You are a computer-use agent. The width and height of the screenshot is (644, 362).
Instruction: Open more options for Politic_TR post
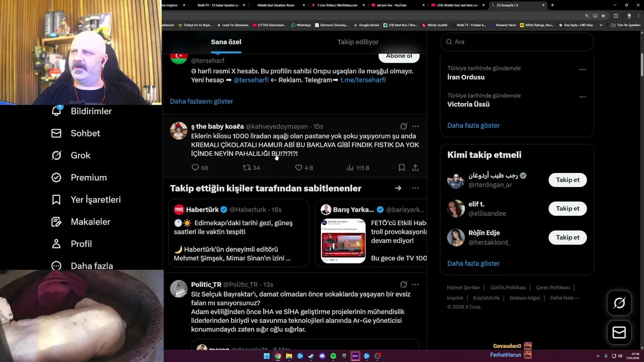tap(415, 284)
